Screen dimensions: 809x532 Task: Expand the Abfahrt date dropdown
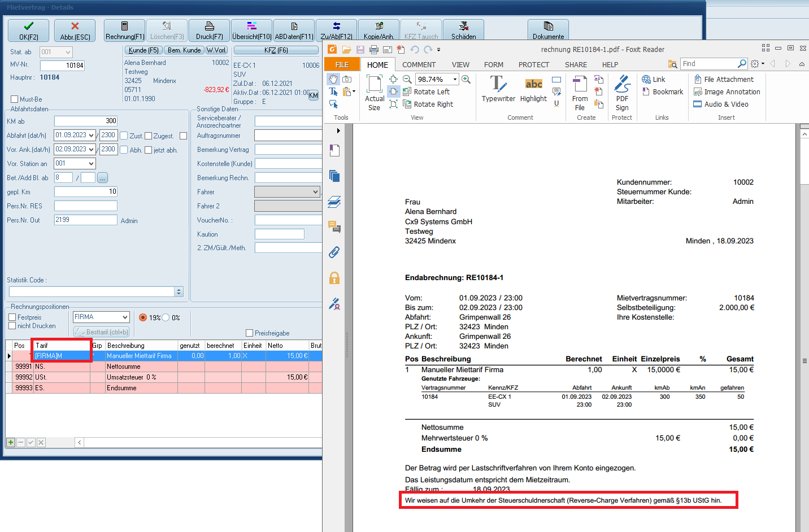pos(92,136)
